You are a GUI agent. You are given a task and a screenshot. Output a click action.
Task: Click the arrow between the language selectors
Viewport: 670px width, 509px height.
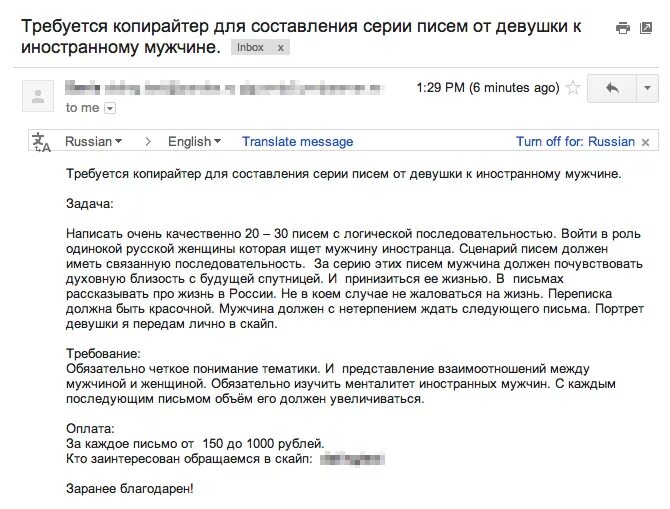[148, 141]
